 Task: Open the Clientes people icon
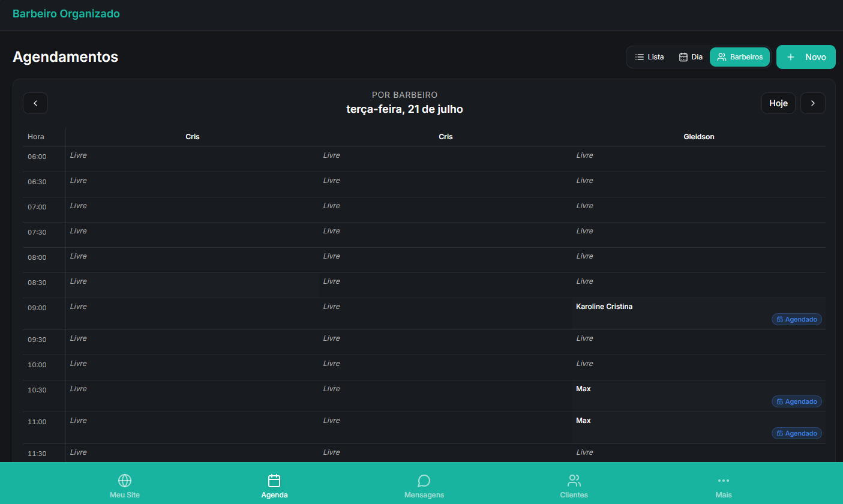click(x=574, y=481)
